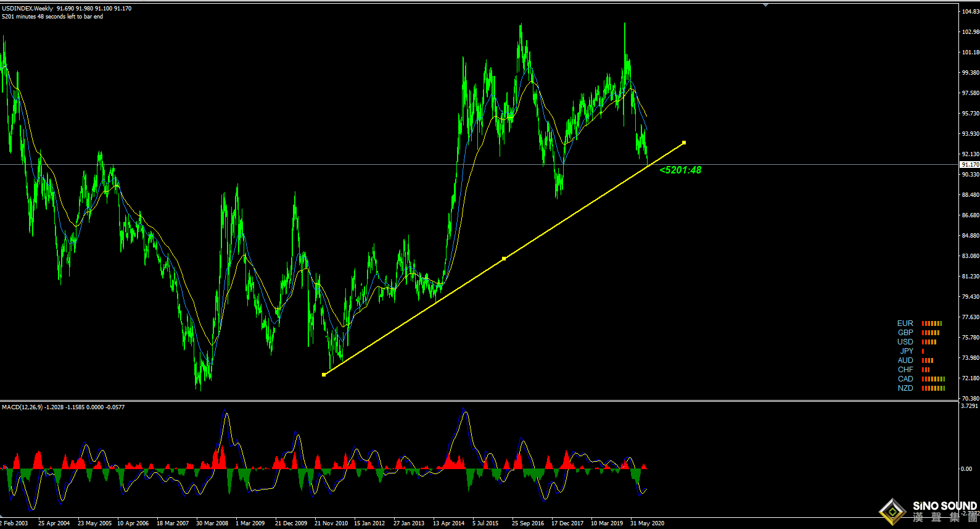Click the green 5201:48 bar countdown timer
The height and width of the screenshot is (529, 980).
point(680,170)
